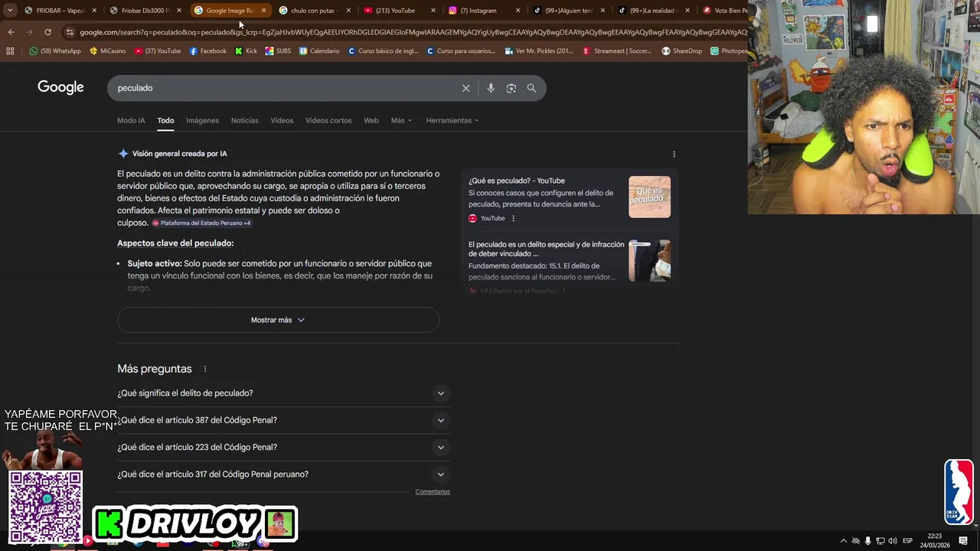
Task: Open the Facebook bookmark
Action: pos(207,51)
